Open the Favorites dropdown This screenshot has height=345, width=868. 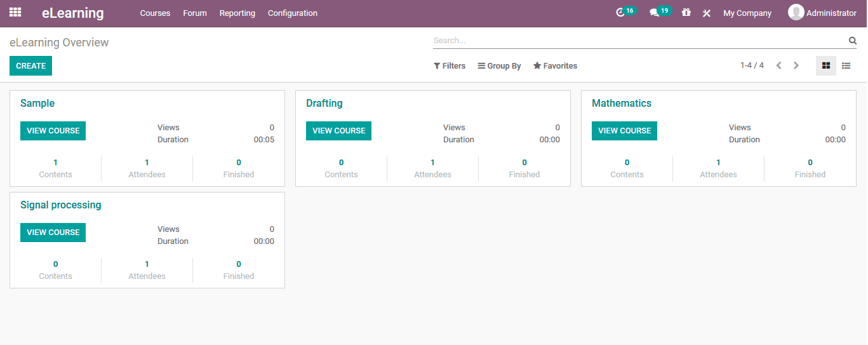click(x=555, y=66)
